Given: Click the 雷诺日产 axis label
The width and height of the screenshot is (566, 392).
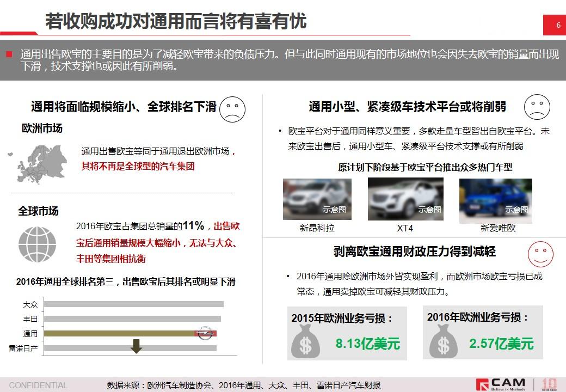Looking at the screenshot, I should tap(23, 348).
